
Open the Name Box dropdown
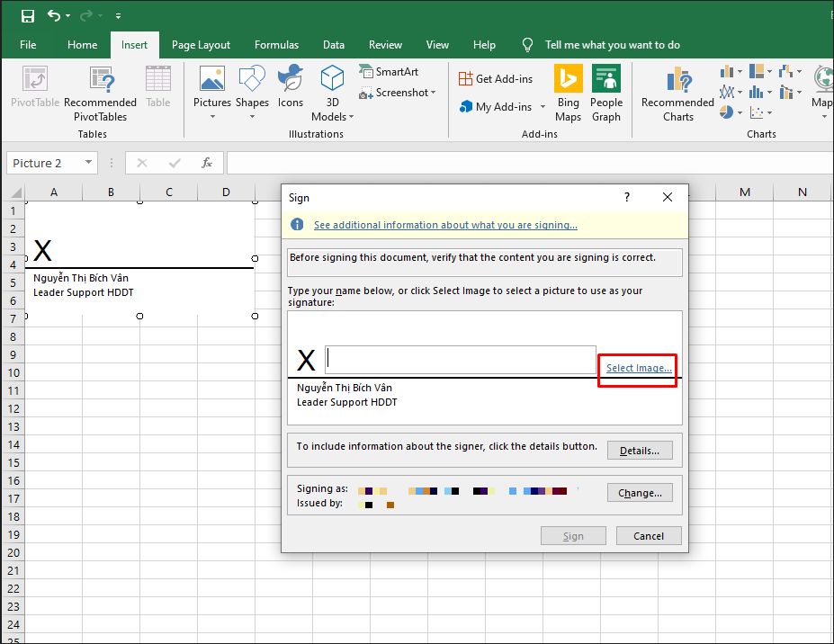(88, 163)
